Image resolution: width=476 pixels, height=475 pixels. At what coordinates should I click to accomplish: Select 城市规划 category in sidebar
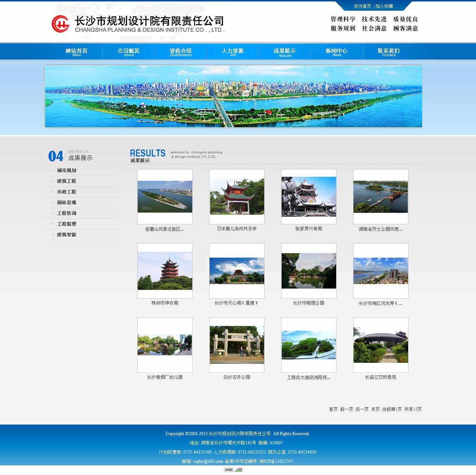pos(66,171)
